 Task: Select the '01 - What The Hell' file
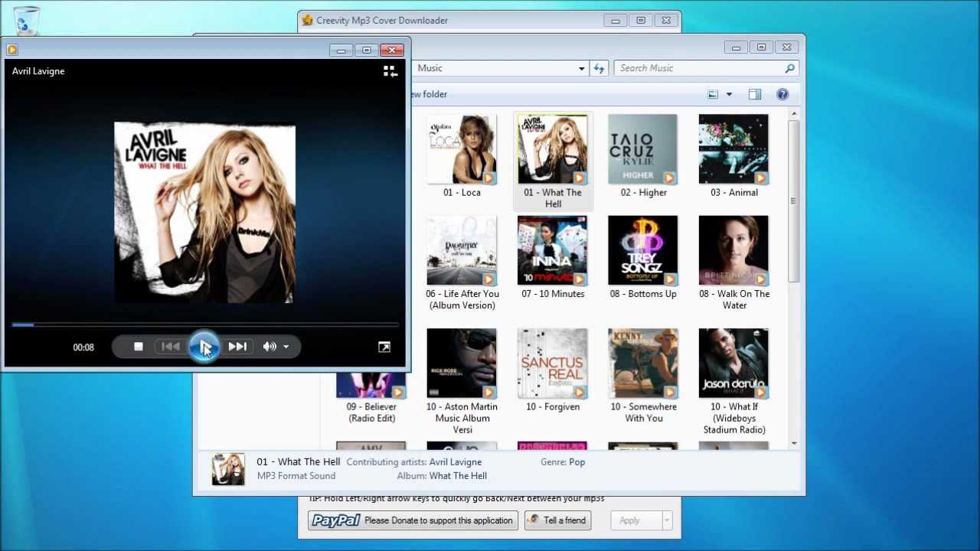(x=553, y=161)
